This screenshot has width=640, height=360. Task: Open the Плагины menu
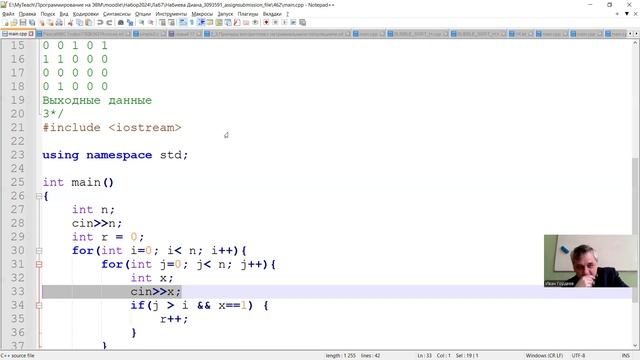[x=248, y=14]
